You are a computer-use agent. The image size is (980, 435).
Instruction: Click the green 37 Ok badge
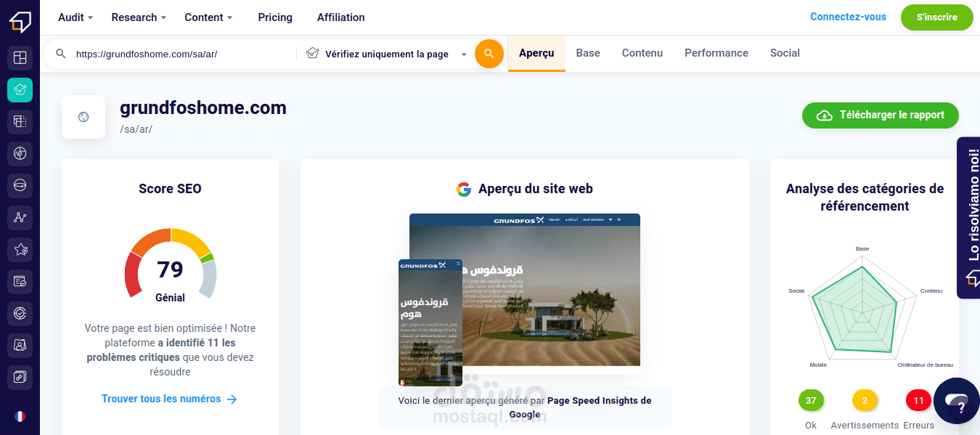tap(811, 401)
